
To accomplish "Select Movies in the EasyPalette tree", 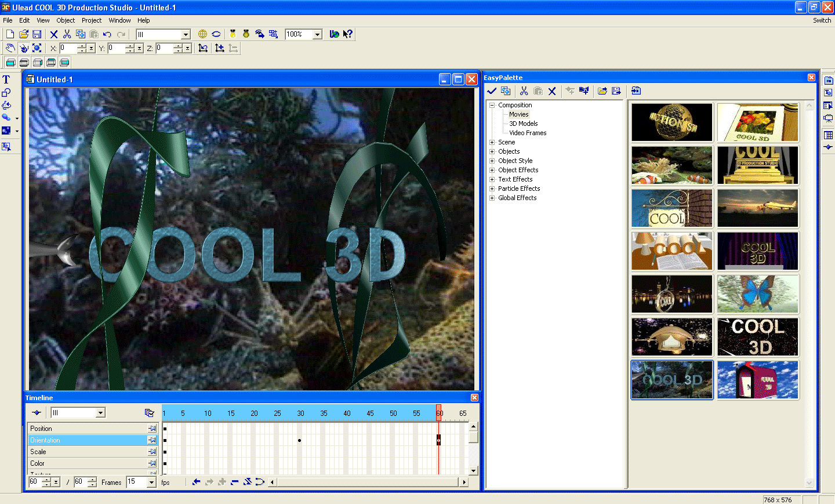I will click(x=519, y=114).
